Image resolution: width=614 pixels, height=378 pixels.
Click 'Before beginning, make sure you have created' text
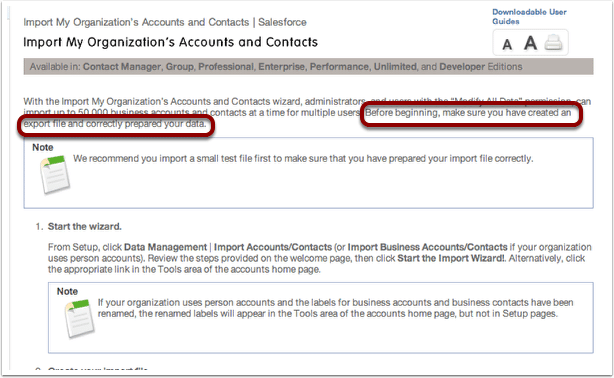tap(468, 113)
